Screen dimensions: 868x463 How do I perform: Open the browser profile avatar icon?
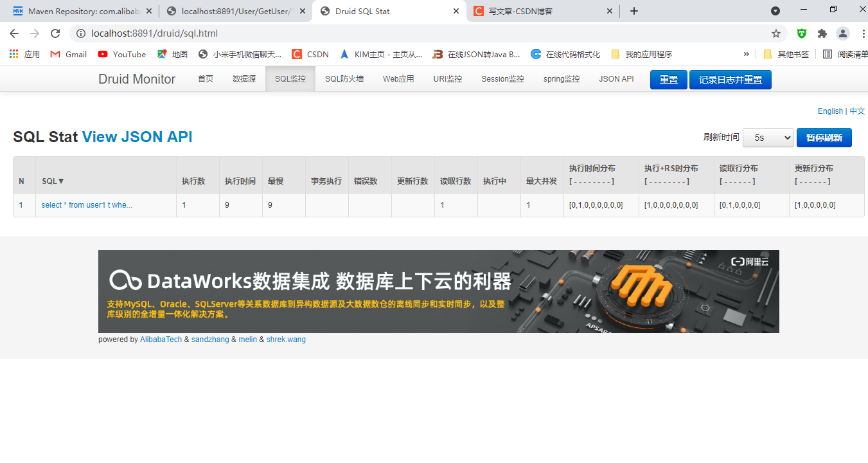click(x=842, y=33)
